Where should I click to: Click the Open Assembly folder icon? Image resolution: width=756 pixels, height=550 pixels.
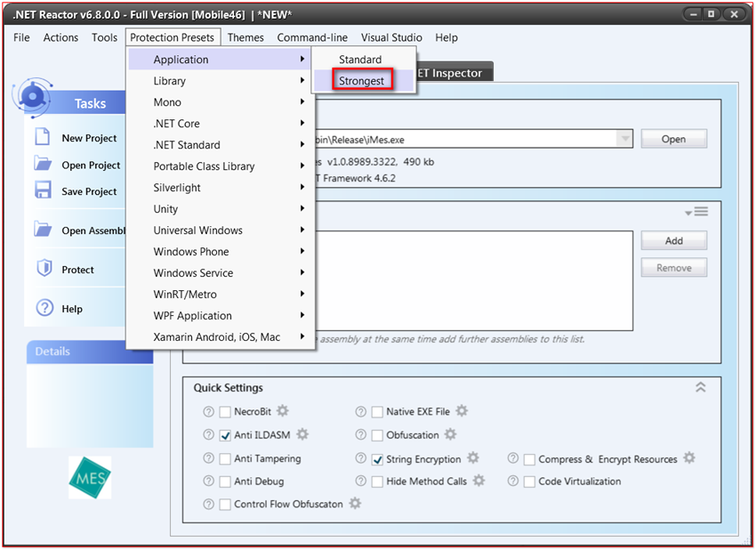click(43, 229)
